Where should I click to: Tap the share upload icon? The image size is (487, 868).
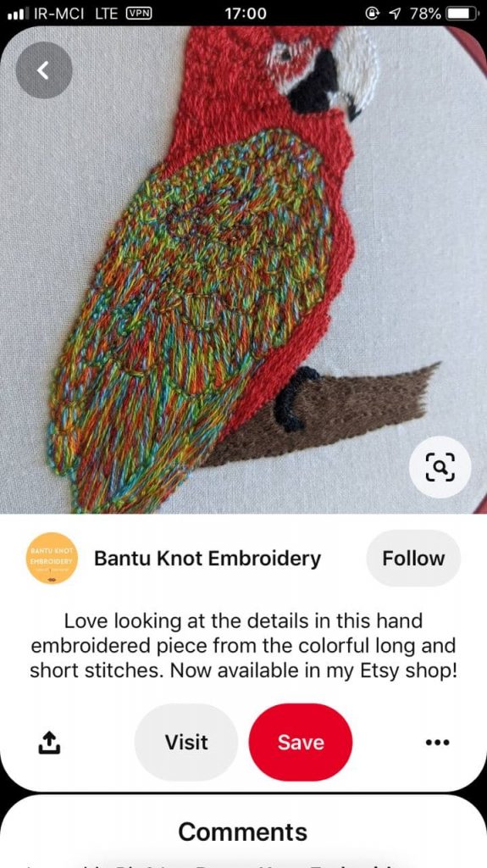point(49,743)
